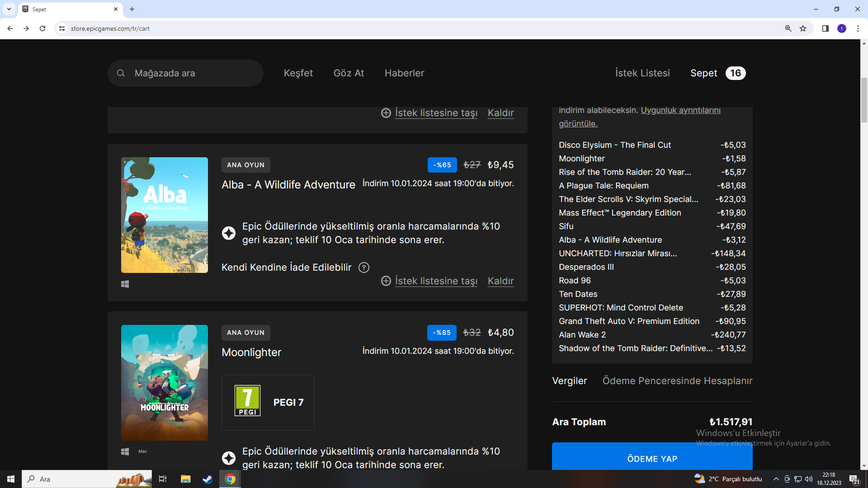Image resolution: width=868 pixels, height=488 pixels.
Task: View site information icon in address bar
Action: coord(62,28)
